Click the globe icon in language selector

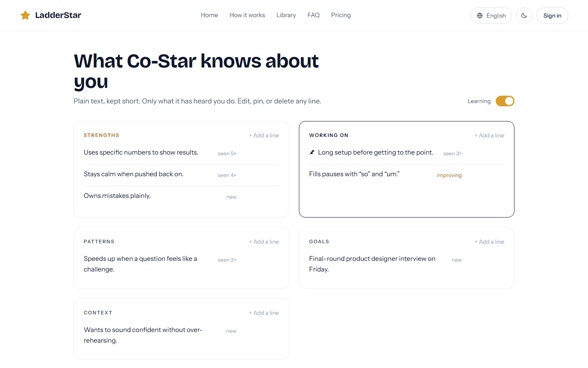point(480,16)
